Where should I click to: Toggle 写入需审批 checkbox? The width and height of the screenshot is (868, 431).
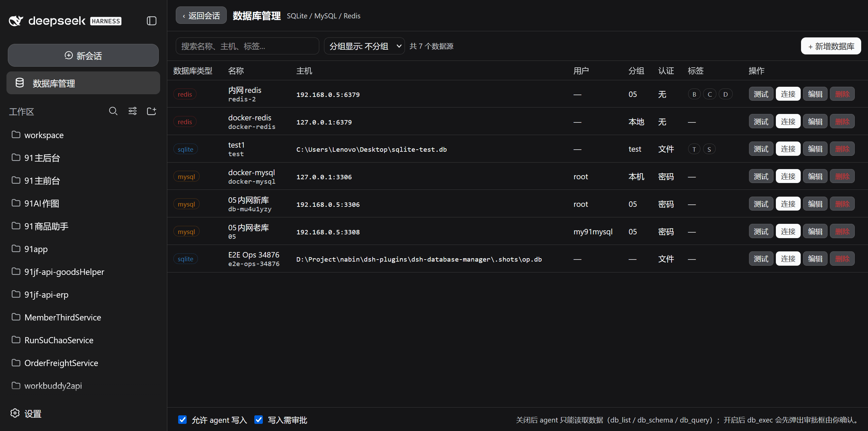tap(259, 419)
